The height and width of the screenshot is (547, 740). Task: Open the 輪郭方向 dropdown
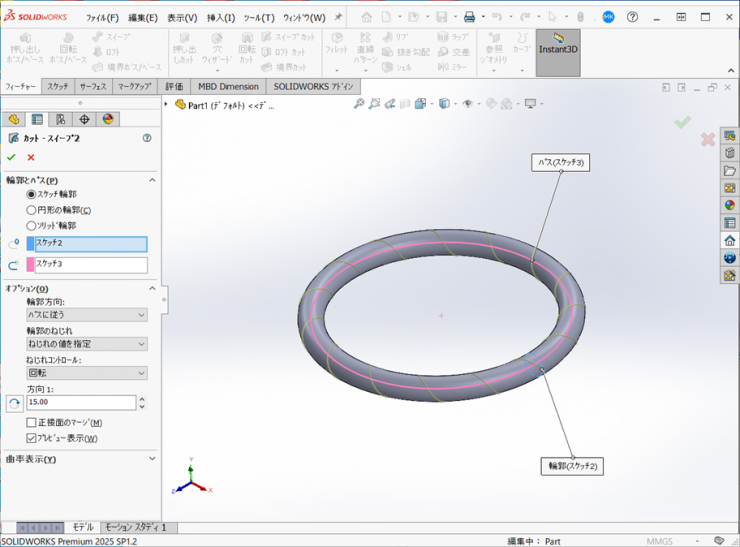point(86,315)
